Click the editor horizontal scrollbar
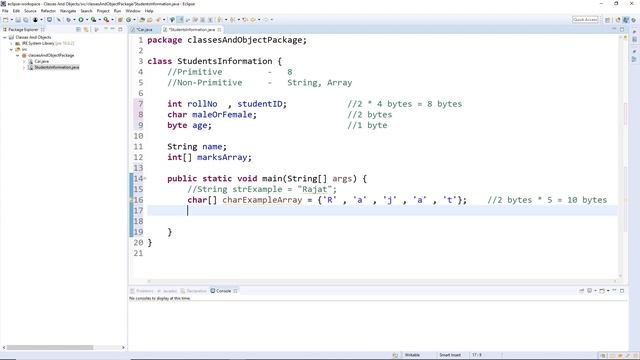This screenshot has height=360, width=640. 382,281
